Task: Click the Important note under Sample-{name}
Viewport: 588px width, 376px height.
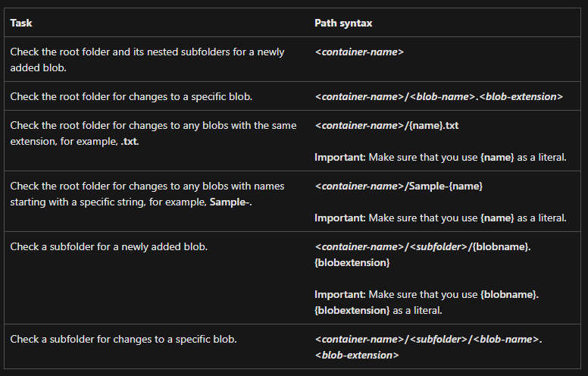Action: tap(440, 218)
